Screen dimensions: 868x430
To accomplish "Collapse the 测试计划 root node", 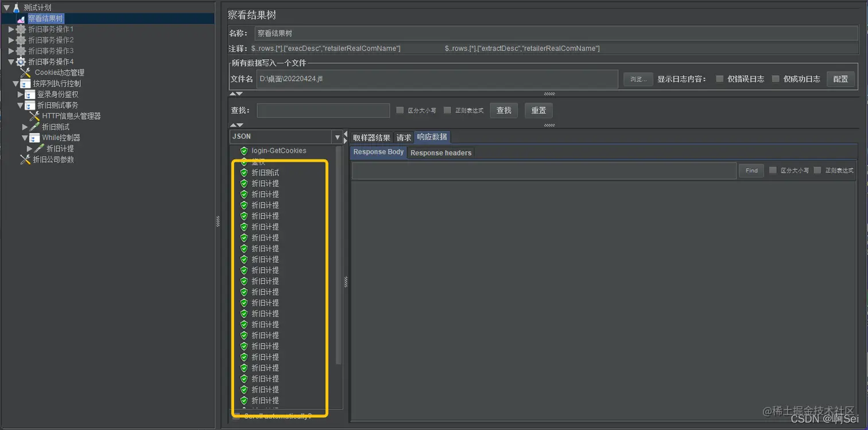I will [x=6, y=7].
